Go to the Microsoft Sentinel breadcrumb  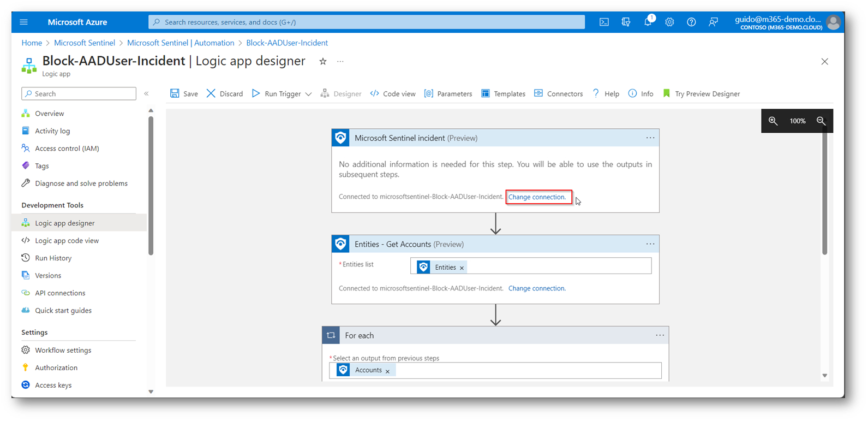pos(85,43)
